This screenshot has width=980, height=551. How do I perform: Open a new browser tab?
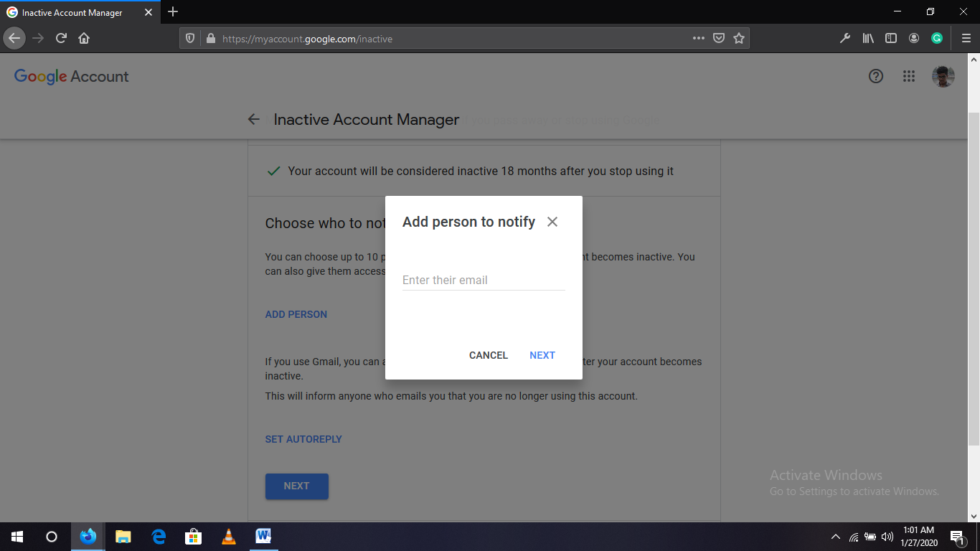[173, 12]
